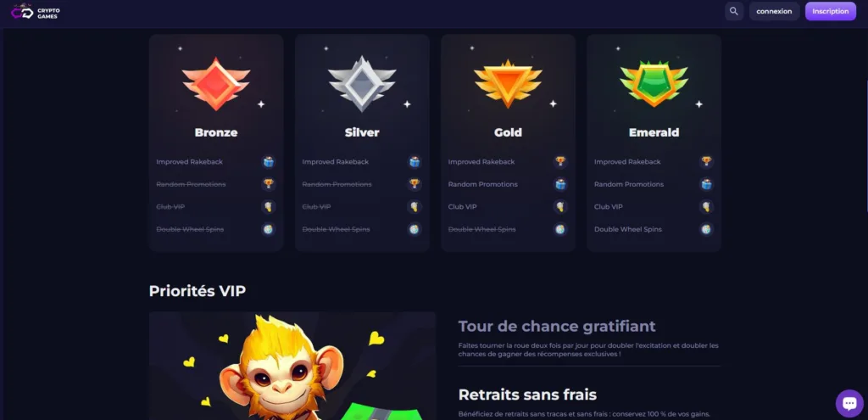This screenshot has height=420, width=868.
Task: Click the Inscription sign-up button
Action: coord(831,11)
